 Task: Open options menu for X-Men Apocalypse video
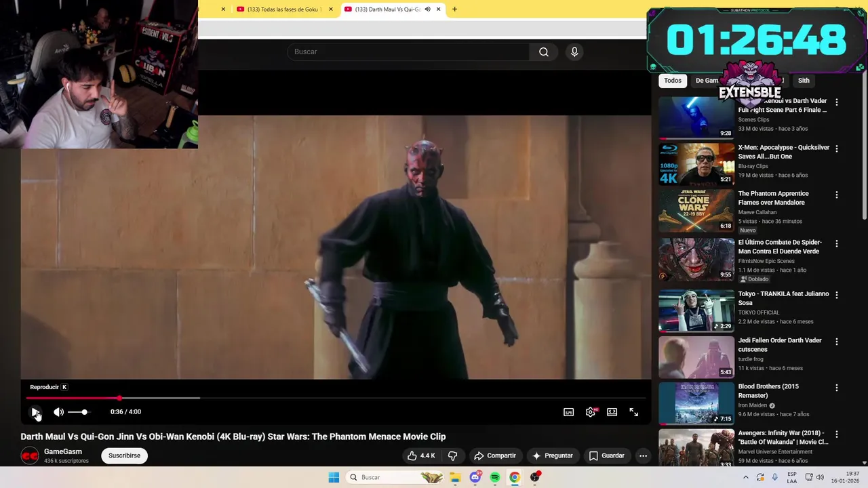[836, 148]
